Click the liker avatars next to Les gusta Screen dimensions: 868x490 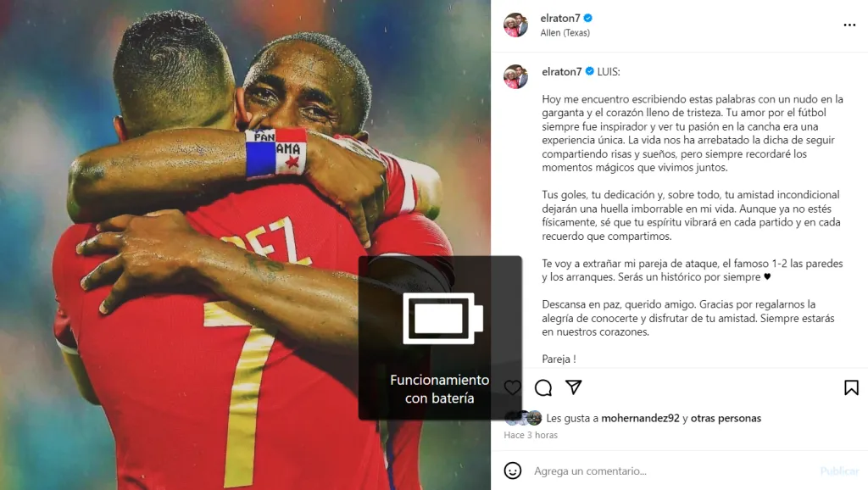coord(523,418)
